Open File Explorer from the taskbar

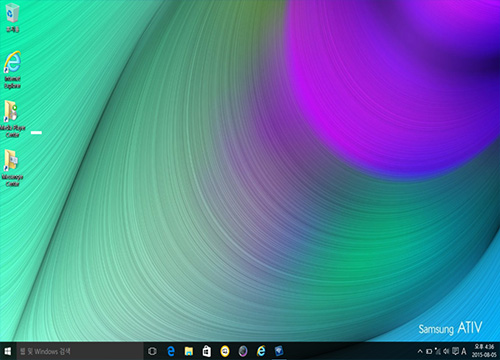189,351
